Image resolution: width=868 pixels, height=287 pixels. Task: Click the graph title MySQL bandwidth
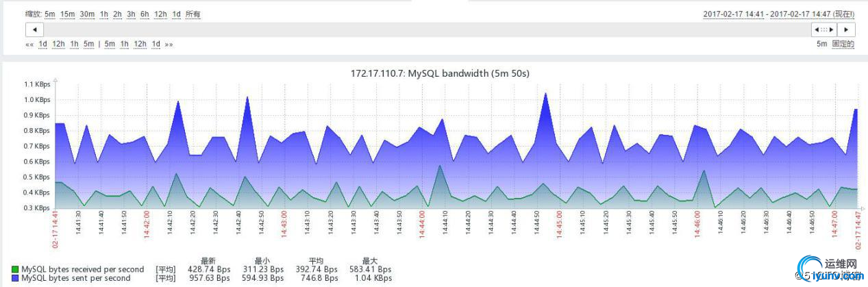click(440, 73)
